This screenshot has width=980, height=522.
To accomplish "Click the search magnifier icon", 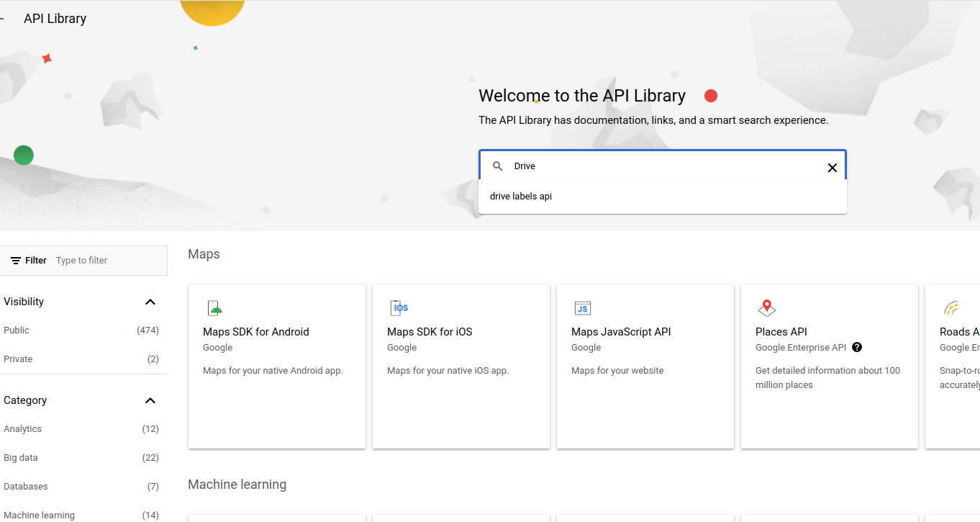I will click(497, 166).
